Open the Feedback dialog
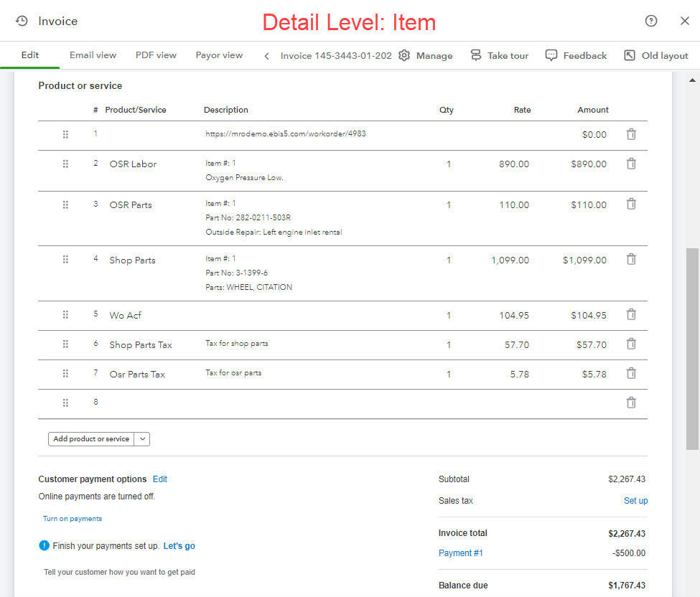Viewport: 700px width, 597px height. pos(551,55)
